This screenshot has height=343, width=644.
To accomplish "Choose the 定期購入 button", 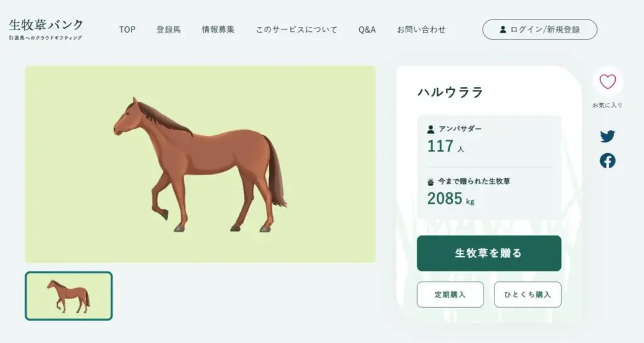I will [x=450, y=295].
